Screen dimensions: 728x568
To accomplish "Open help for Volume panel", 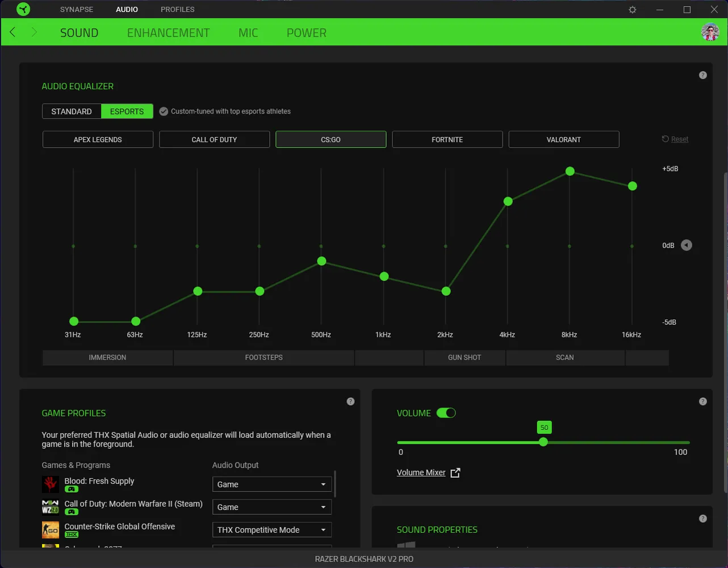I will tap(703, 402).
